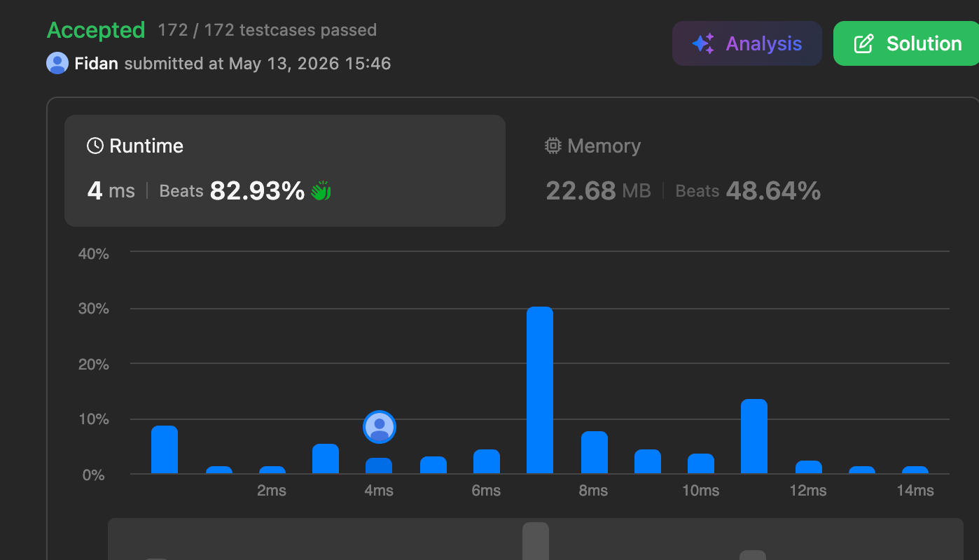The height and width of the screenshot is (560, 979).
Task: Click the clapping hands icon after 82.93%
Action: pyautogui.click(x=321, y=190)
